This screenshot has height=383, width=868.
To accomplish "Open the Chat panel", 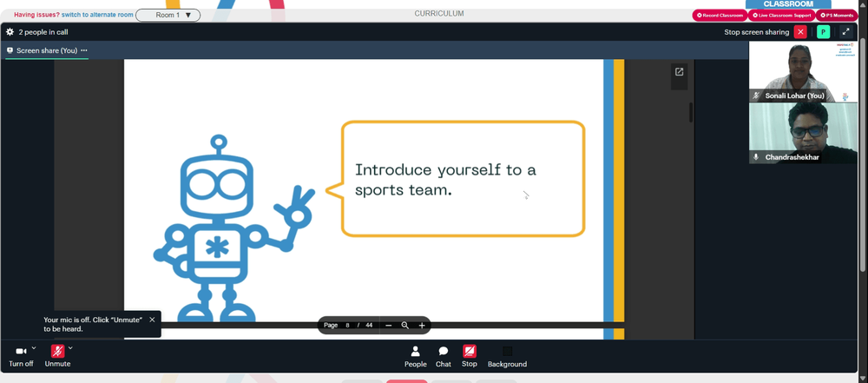I will click(444, 356).
